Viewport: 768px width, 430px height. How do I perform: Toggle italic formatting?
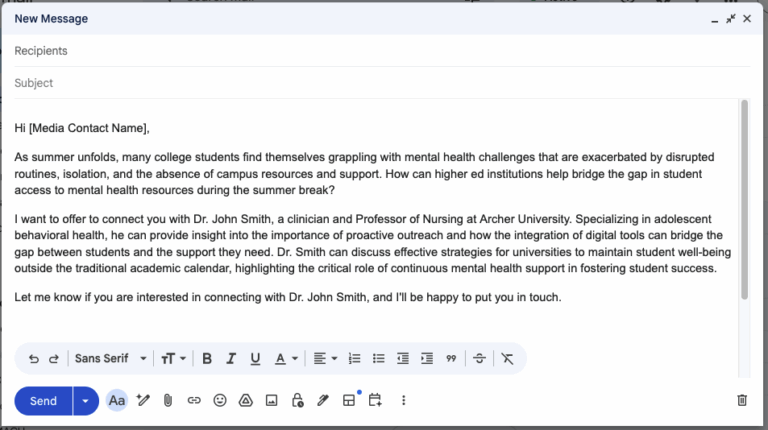point(231,358)
